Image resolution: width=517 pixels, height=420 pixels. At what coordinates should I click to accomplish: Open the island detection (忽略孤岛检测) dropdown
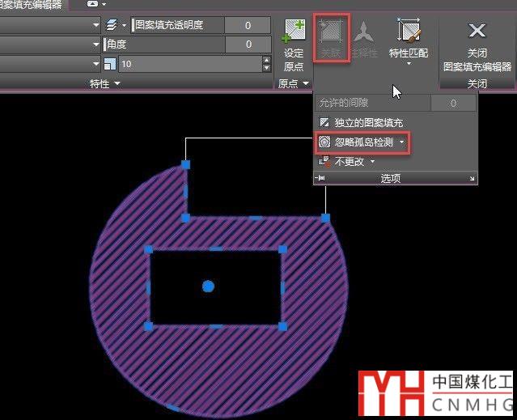[402, 142]
